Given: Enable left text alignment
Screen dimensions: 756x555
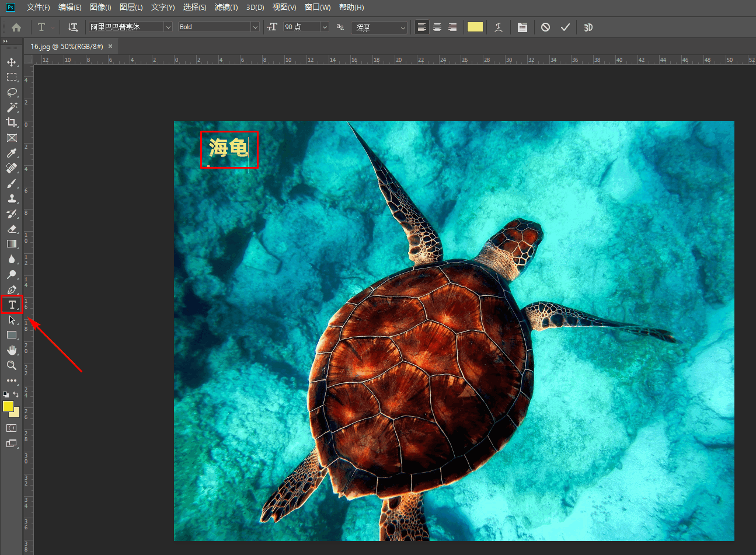Looking at the screenshot, I should 421,27.
